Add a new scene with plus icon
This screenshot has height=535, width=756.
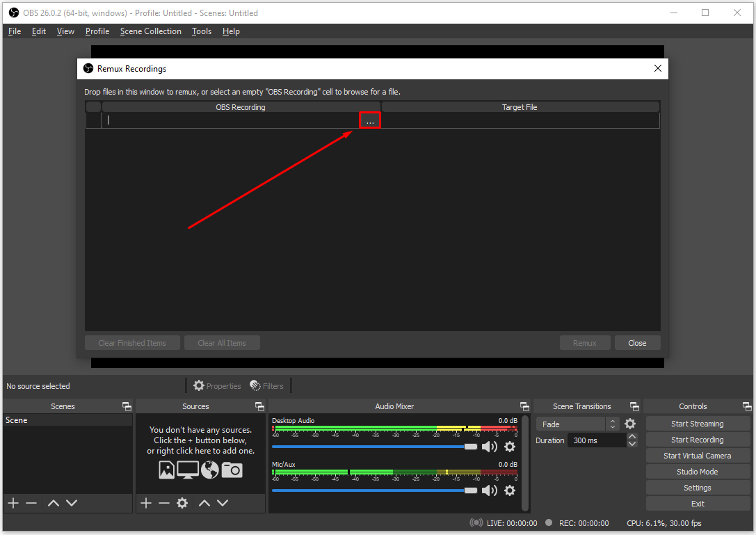[13, 503]
